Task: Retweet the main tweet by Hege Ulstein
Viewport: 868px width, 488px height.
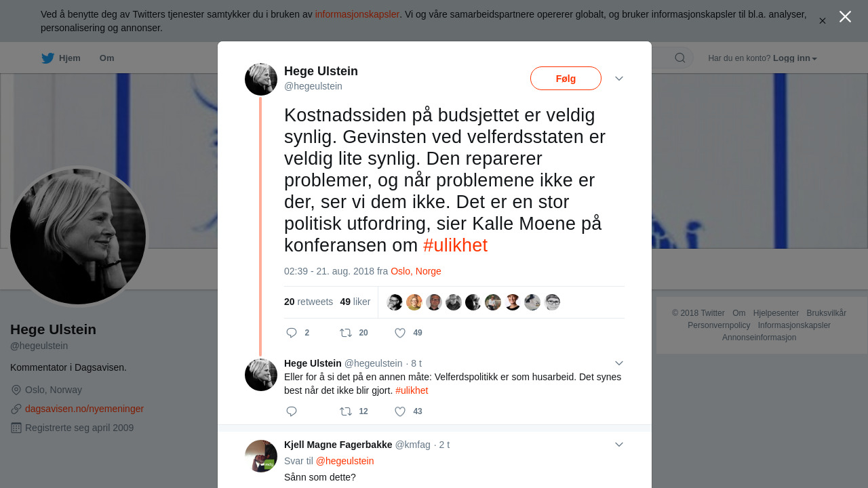Action: [346, 333]
